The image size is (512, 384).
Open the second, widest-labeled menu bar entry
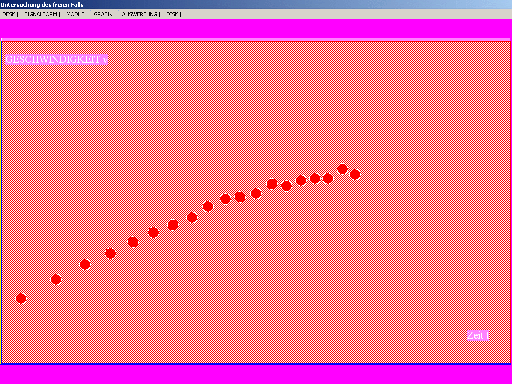point(42,14)
